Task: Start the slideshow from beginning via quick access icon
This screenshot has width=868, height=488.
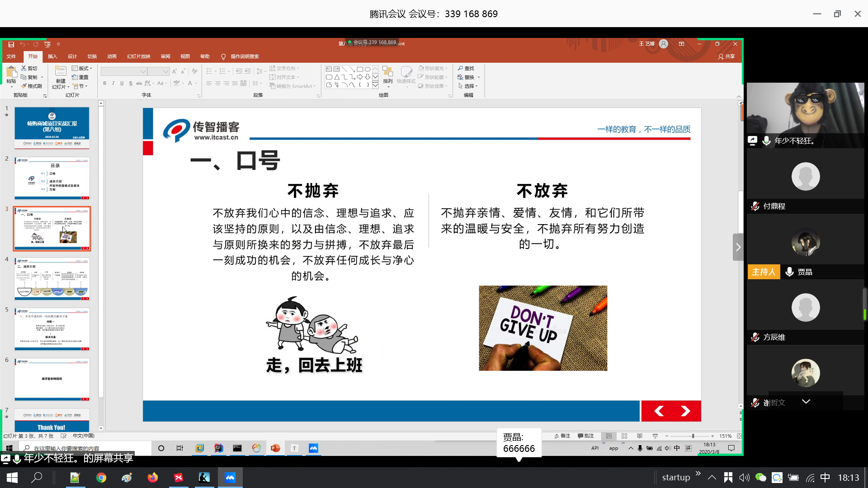Action: click(x=47, y=44)
